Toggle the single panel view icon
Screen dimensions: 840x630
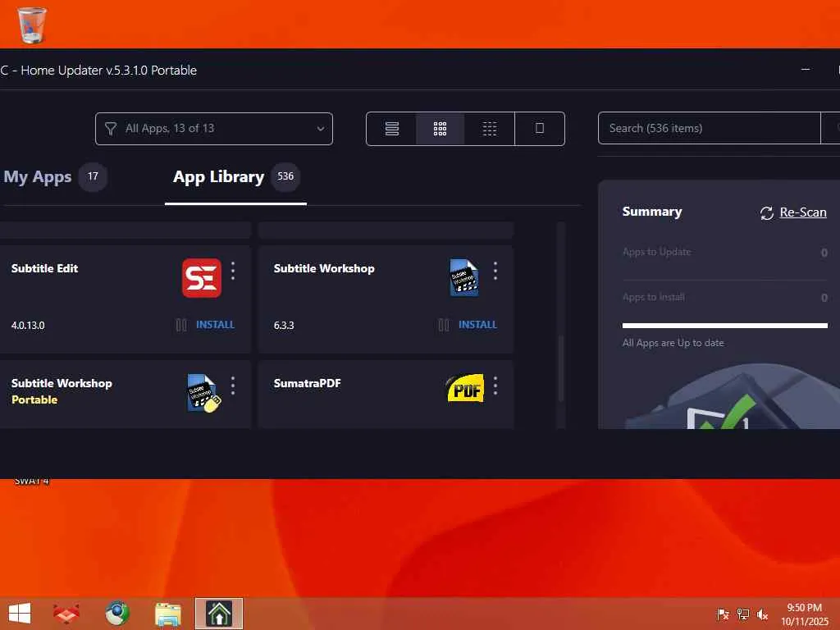click(x=540, y=129)
